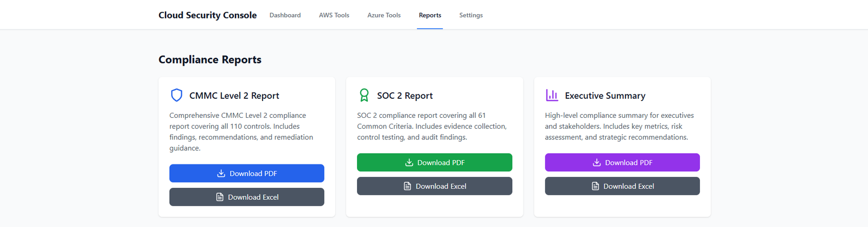Open the Dashboard tab
Image resolution: width=868 pixels, height=227 pixels.
[x=285, y=15]
